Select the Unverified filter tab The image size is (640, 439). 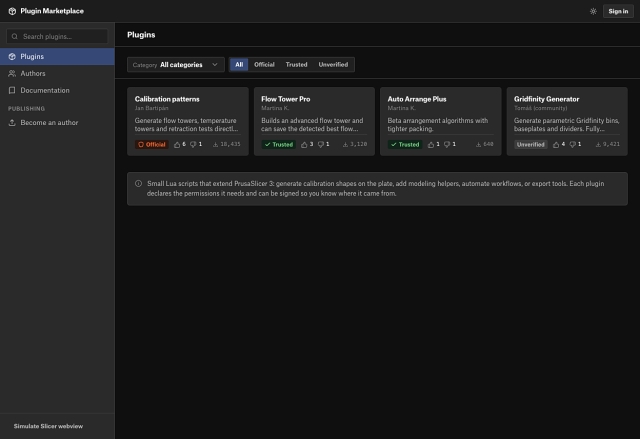333,64
